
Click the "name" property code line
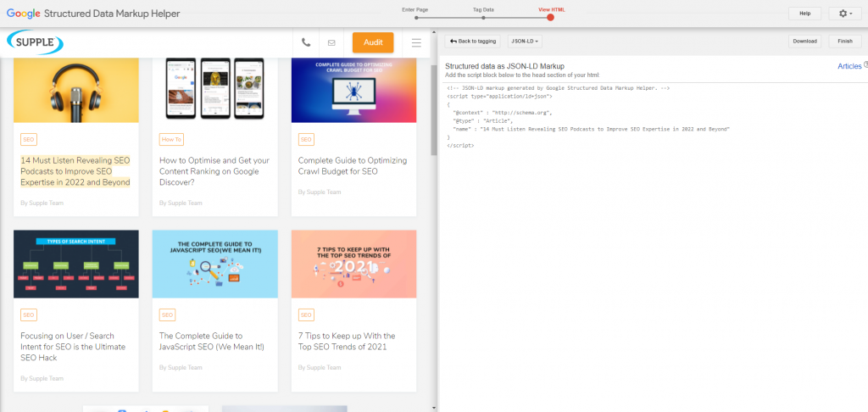(591, 129)
